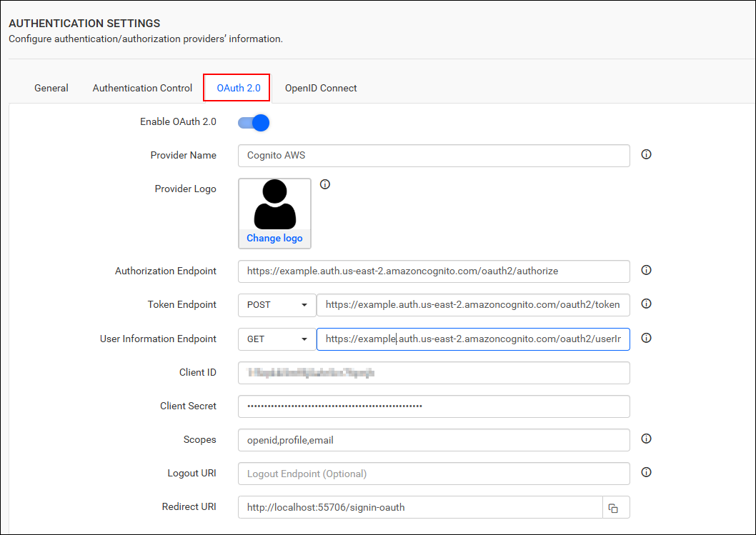Open the Token Endpoint POST method dropdown
The image size is (756, 535).
277,305
